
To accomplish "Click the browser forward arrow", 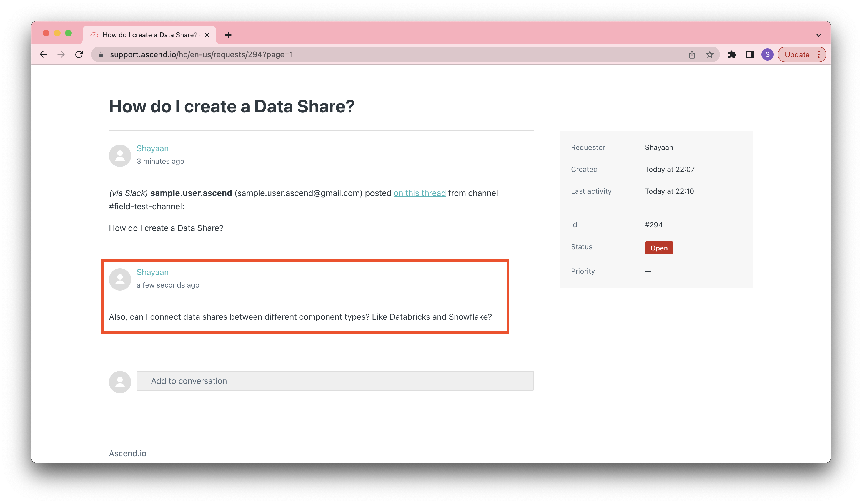I will click(x=61, y=54).
